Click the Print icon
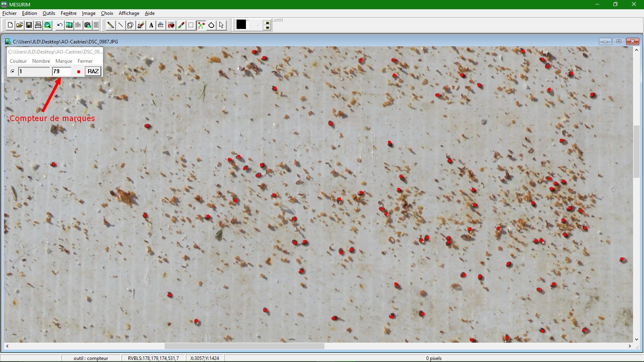 (x=38, y=25)
